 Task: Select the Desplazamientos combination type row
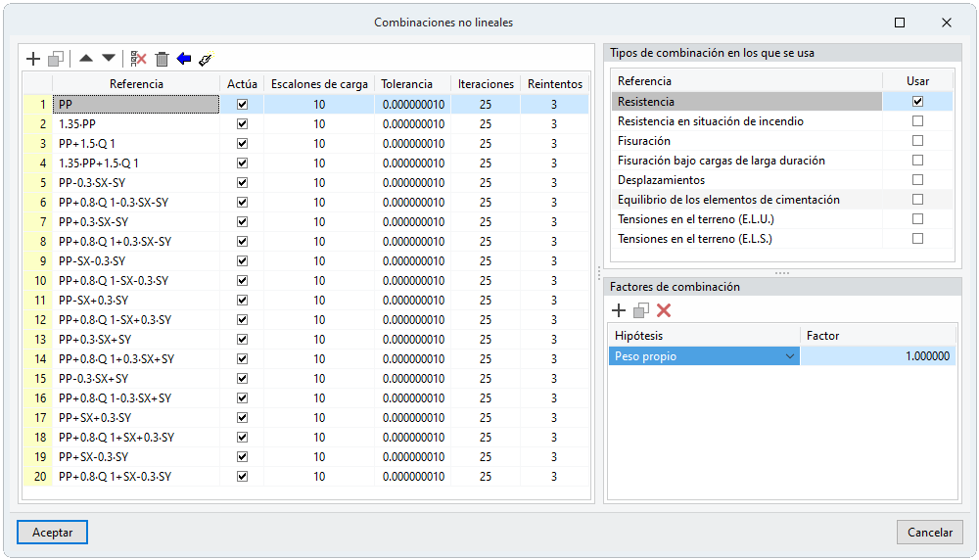click(x=747, y=180)
